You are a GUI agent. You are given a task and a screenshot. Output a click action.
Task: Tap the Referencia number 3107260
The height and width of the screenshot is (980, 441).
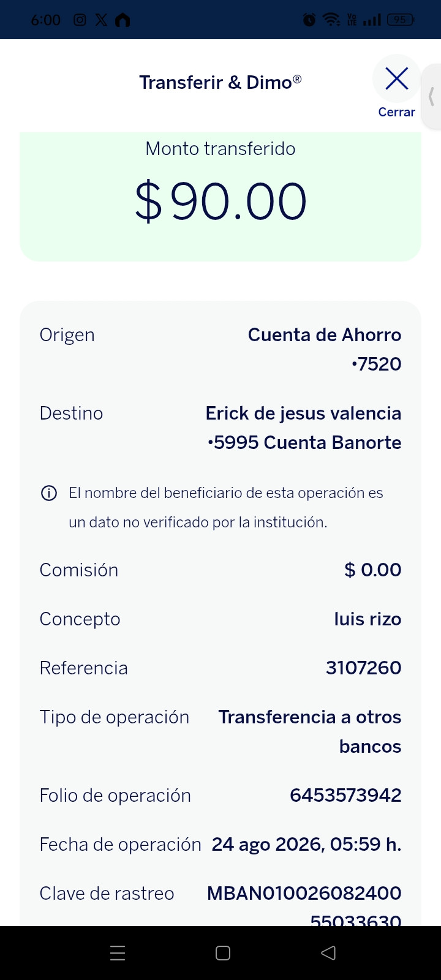tap(364, 668)
